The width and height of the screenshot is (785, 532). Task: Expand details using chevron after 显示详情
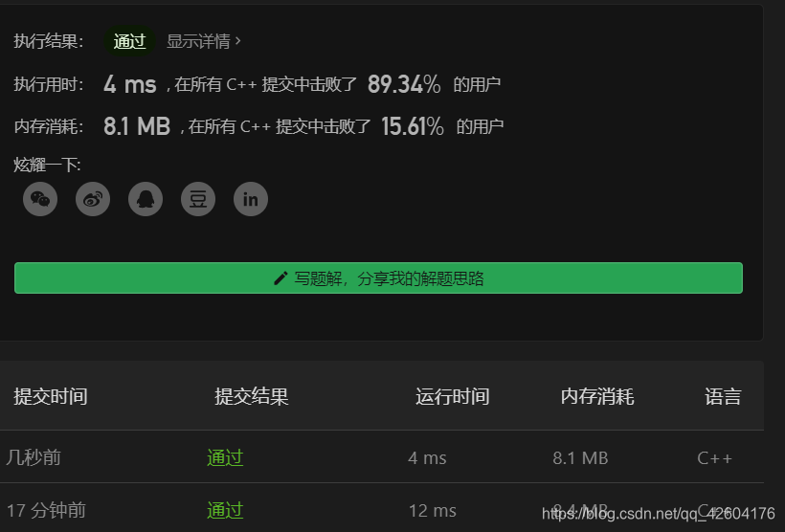tap(238, 40)
